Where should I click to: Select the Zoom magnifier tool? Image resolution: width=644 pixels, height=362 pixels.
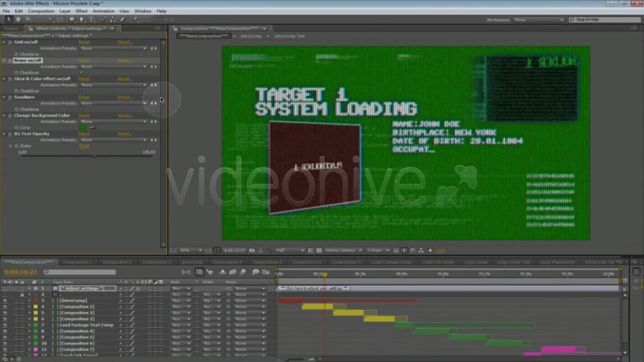pos(28,19)
